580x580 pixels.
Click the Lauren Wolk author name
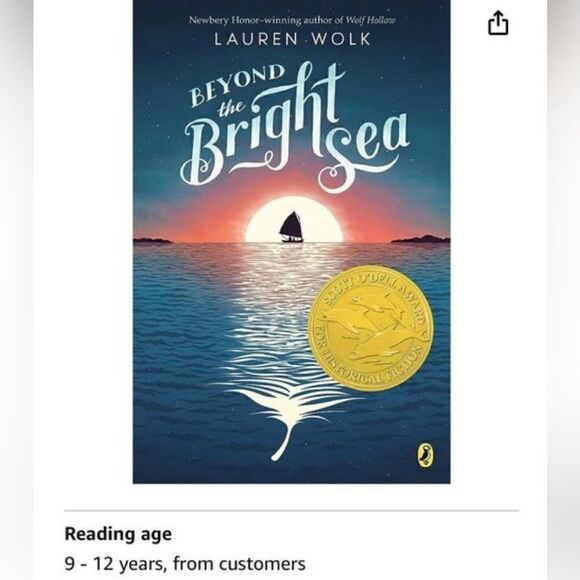292,39
